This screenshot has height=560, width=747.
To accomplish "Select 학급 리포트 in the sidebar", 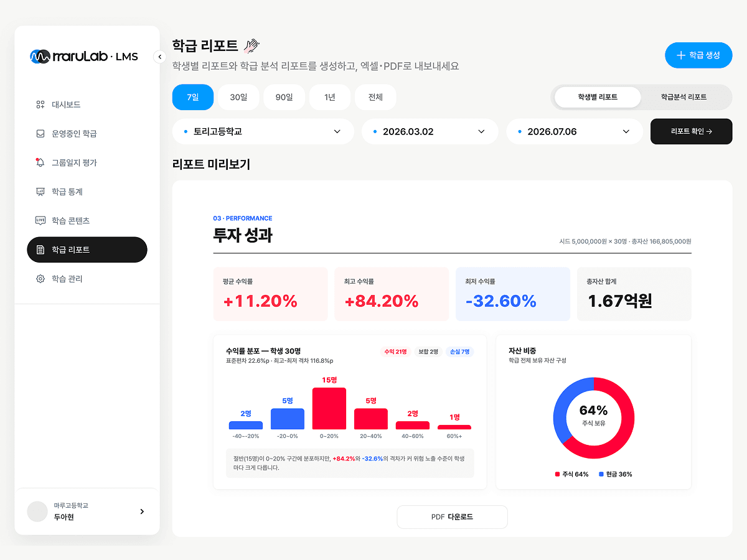I will tap(87, 250).
